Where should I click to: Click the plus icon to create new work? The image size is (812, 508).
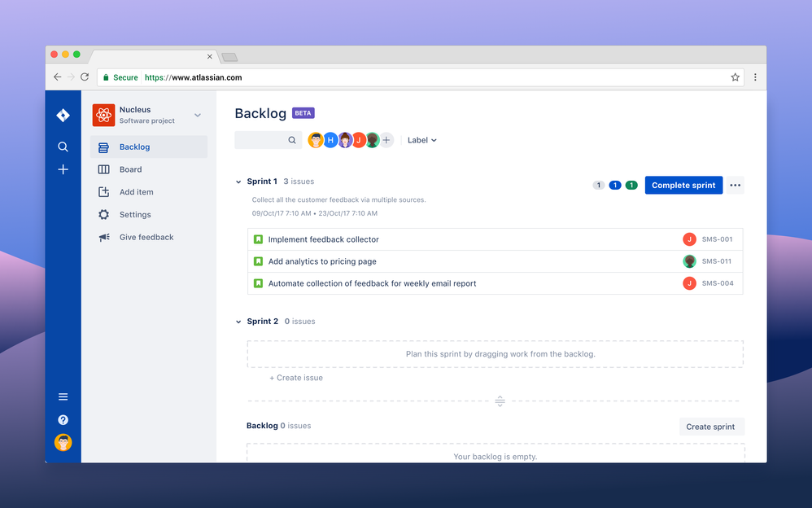[x=63, y=169]
